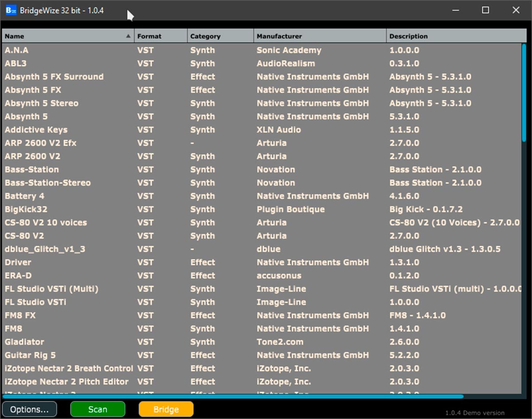Select ARP 2600 V2 Efx row
This screenshot has width=532, height=419.
click(x=262, y=143)
